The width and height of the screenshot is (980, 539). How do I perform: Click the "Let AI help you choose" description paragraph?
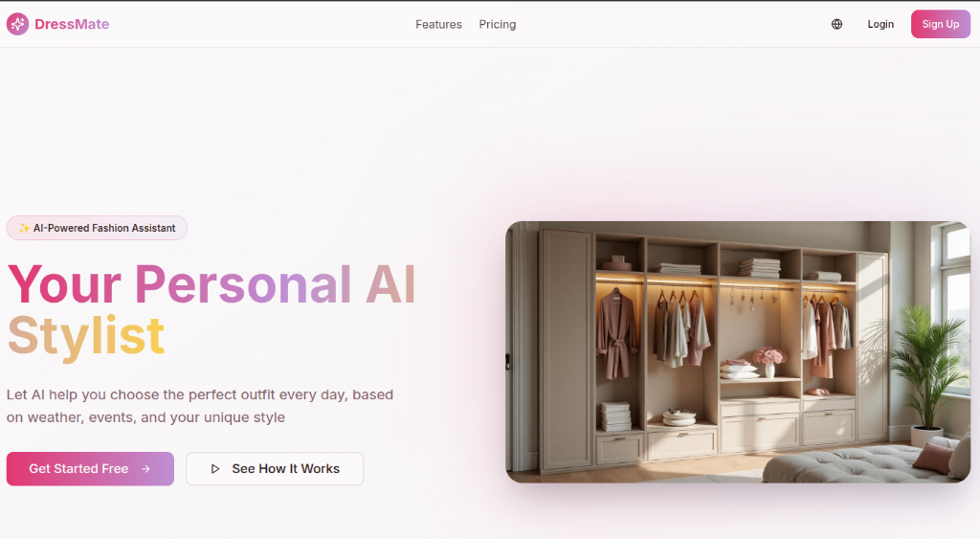[x=200, y=406]
